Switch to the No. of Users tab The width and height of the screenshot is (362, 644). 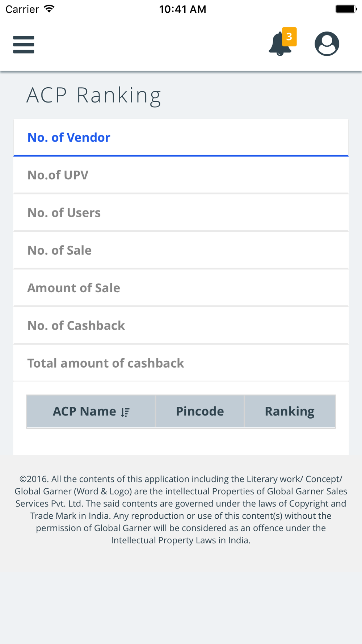pyautogui.click(x=181, y=213)
